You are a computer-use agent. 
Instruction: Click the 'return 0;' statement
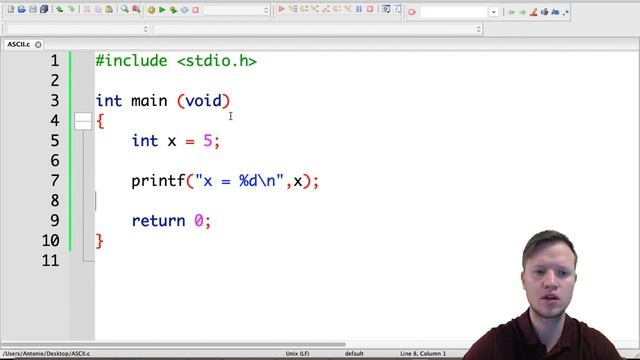[x=171, y=221]
